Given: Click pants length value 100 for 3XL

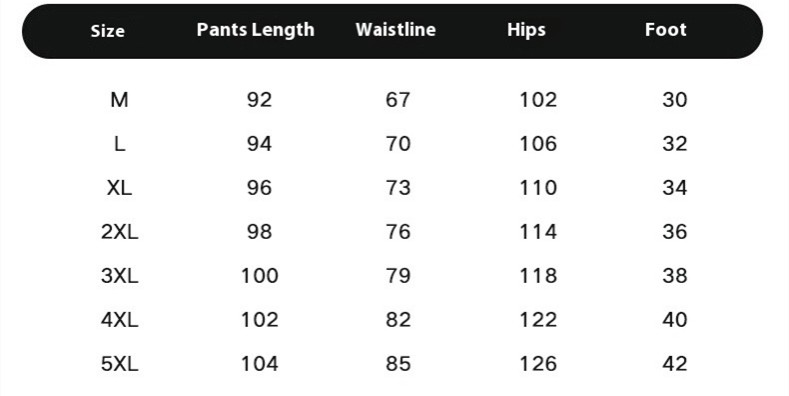Looking at the screenshot, I should 259,276.
